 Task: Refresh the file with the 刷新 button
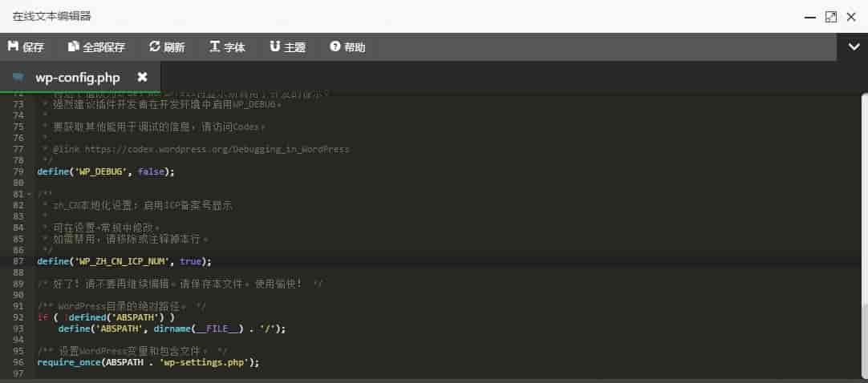pos(167,47)
